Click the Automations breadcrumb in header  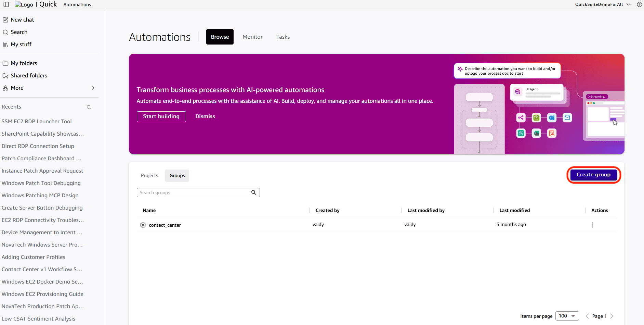77,4
